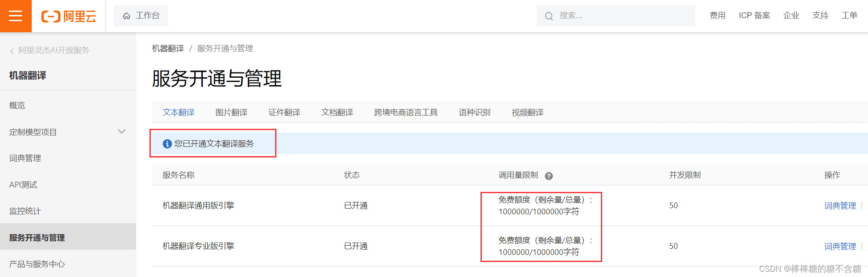Open 词典管理 for 机器翻译通用版引擎
868x277 pixels.
[x=840, y=206]
